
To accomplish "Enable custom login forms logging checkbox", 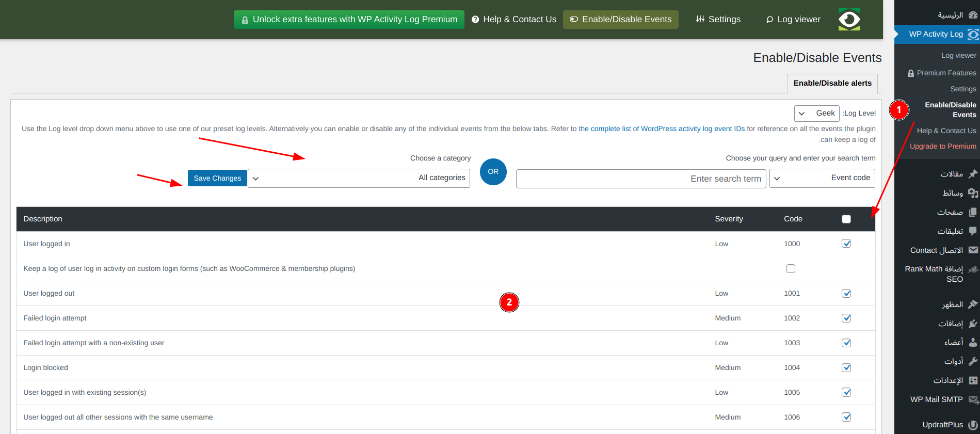I will (x=791, y=268).
